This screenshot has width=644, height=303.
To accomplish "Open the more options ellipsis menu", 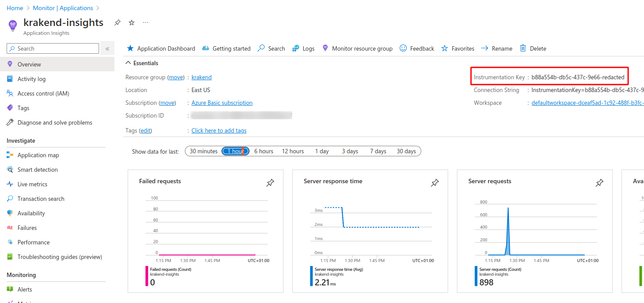I will click(146, 22).
